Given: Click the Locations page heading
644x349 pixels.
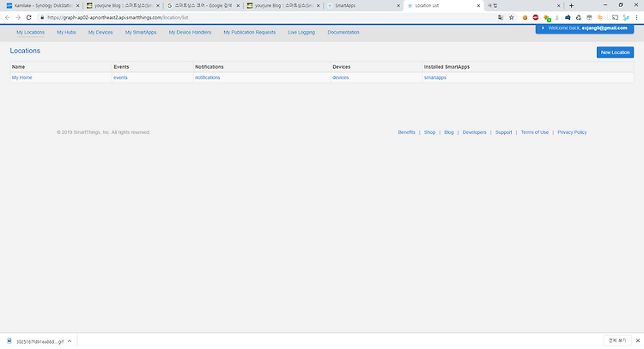Looking at the screenshot, I should point(25,51).
